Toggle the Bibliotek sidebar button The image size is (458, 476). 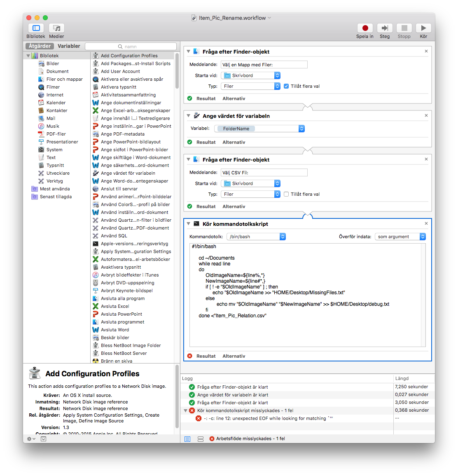click(36, 28)
